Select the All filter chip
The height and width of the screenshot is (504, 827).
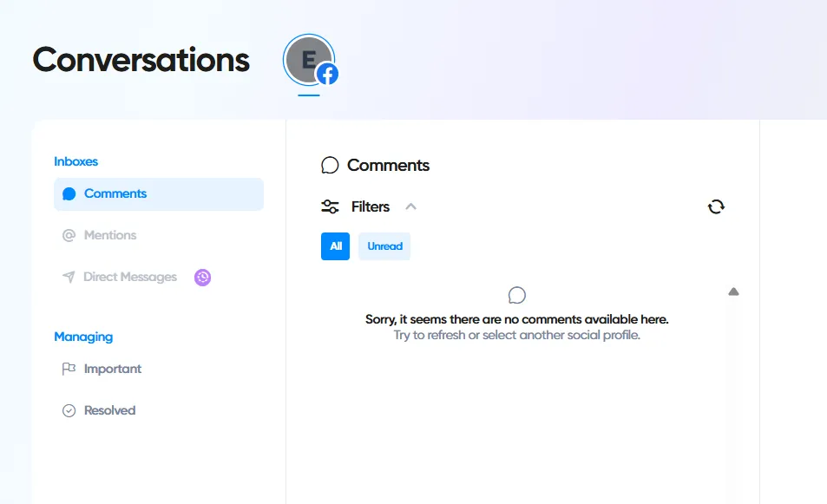pos(335,246)
